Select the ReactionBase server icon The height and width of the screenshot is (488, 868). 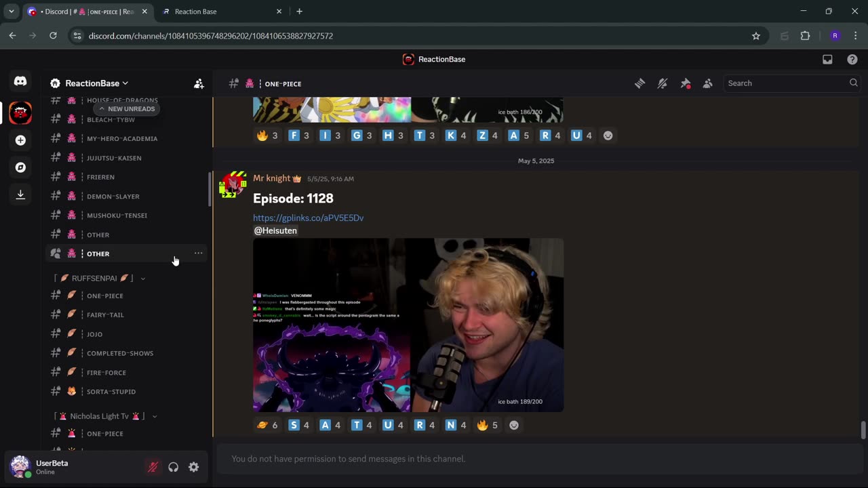point(20,113)
